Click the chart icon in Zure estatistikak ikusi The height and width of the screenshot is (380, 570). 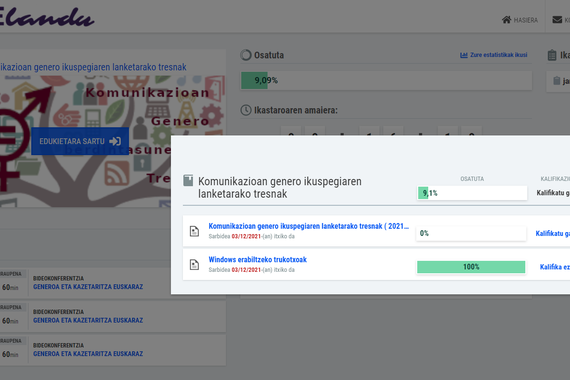point(463,55)
